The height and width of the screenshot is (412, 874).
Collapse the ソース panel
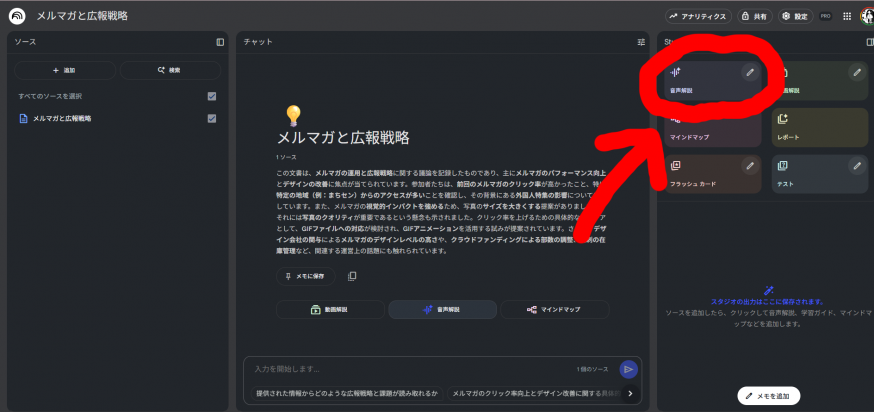[x=220, y=42]
